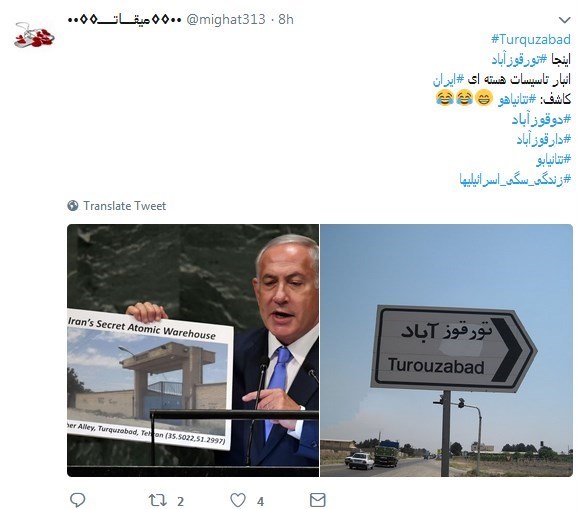583x509 pixels.
Task: Open the Netanyahu speech photo
Action: click(193, 350)
